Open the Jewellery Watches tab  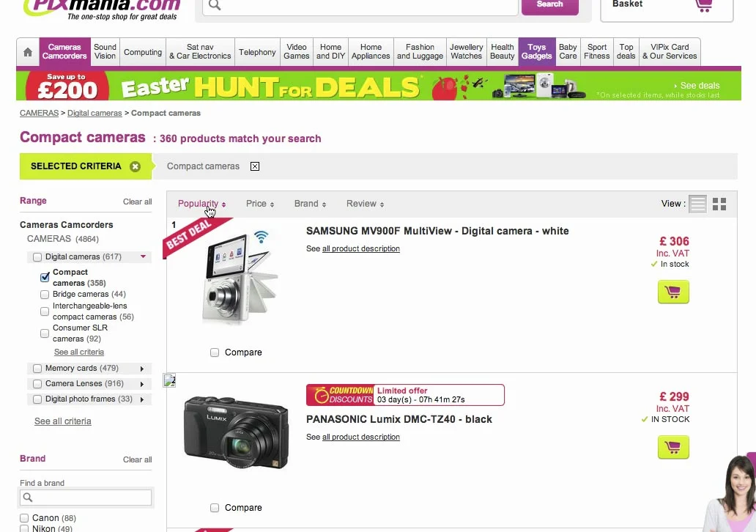click(x=466, y=51)
